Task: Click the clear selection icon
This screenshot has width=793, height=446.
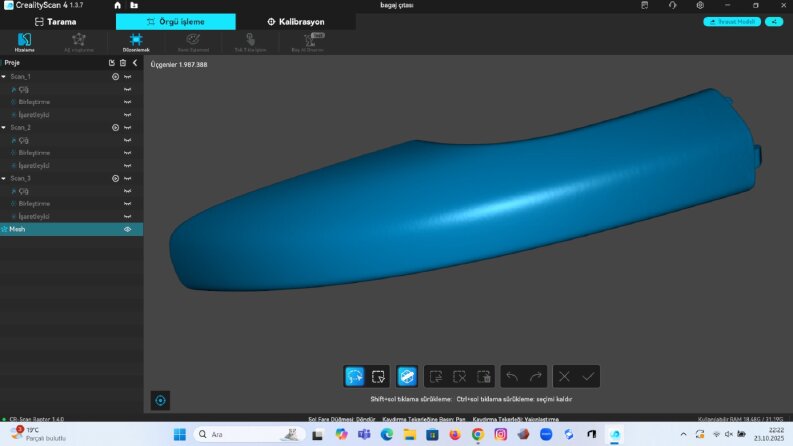Action: tap(460, 376)
